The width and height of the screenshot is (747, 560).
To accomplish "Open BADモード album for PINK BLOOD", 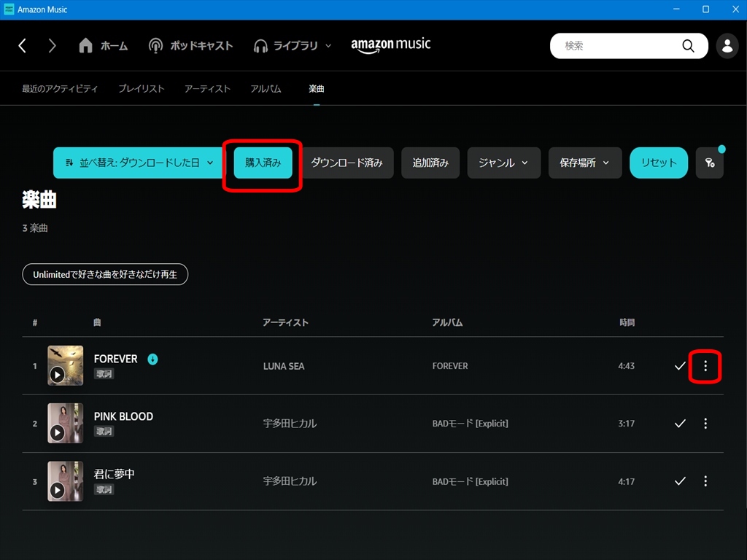I will coord(471,424).
